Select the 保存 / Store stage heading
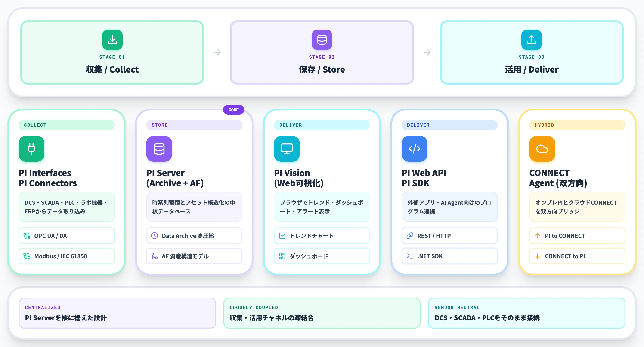The image size is (644, 347). click(x=322, y=69)
